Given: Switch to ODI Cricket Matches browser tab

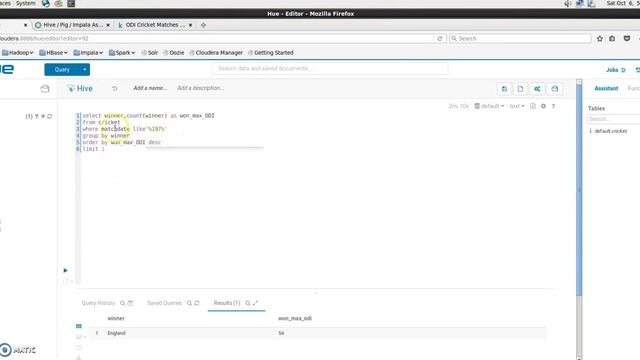Looking at the screenshot, I should tap(155, 25).
